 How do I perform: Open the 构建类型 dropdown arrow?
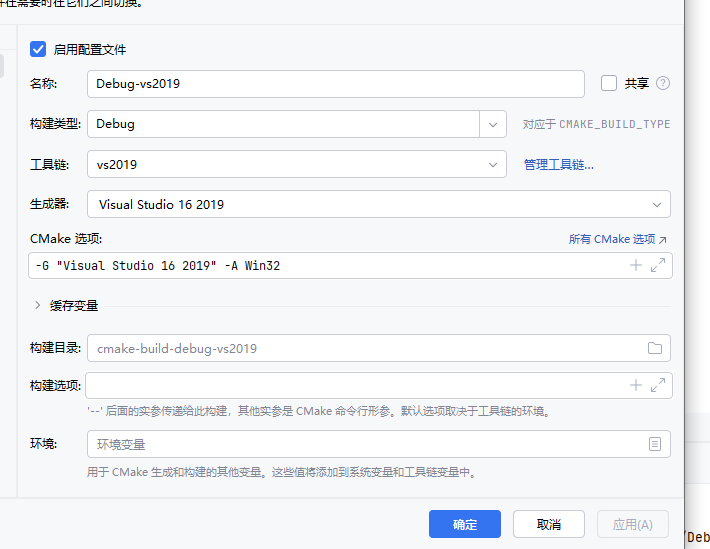click(x=493, y=124)
